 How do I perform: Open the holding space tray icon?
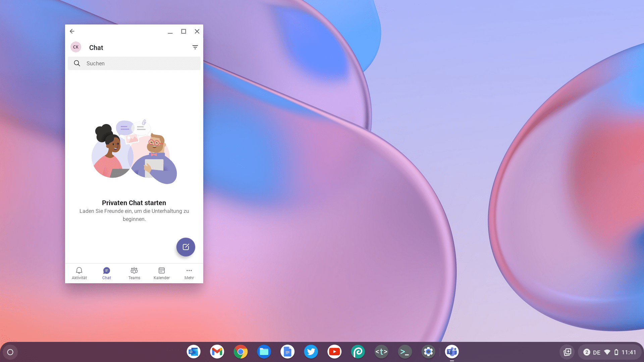click(567, 352)
